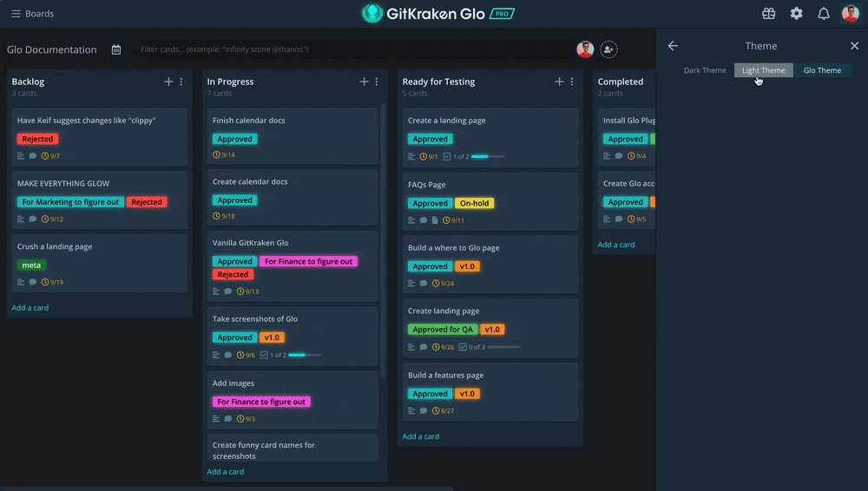The height and width of the screenshot is (491, 868).
Task: Click the In Progress column vertical scrollbar
Action: [x=383, y=241]
